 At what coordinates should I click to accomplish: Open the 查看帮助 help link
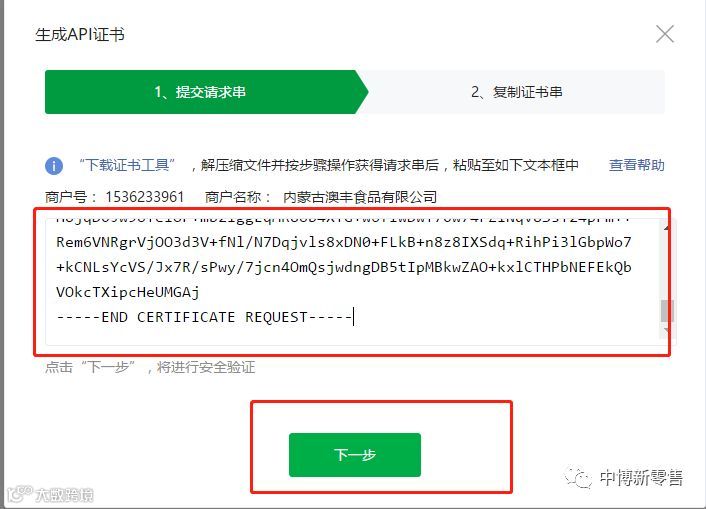point(636,165)
